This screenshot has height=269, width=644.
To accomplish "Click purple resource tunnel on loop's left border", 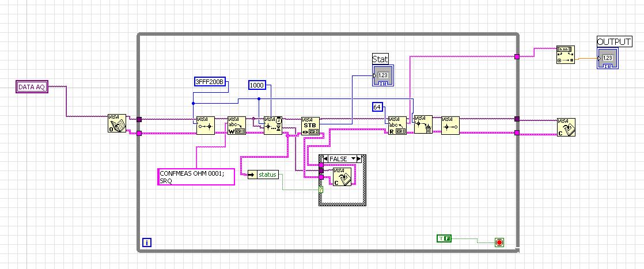I will tap(139, 119).
